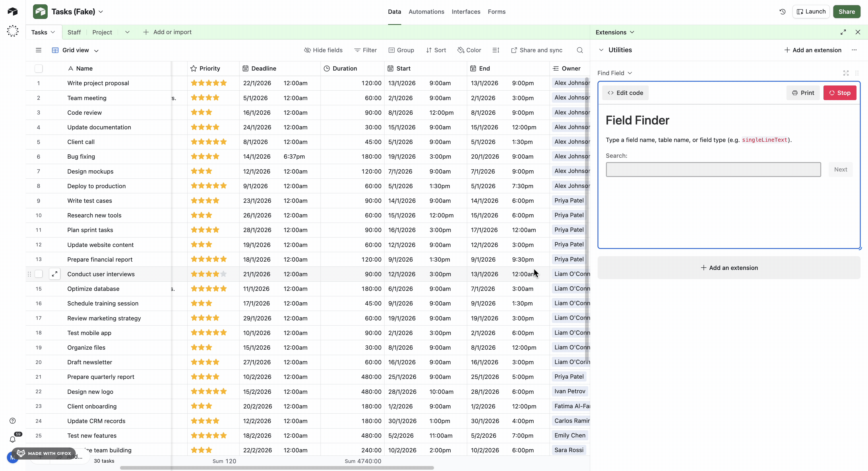Adjust star rating for Code review

(201, 112)
